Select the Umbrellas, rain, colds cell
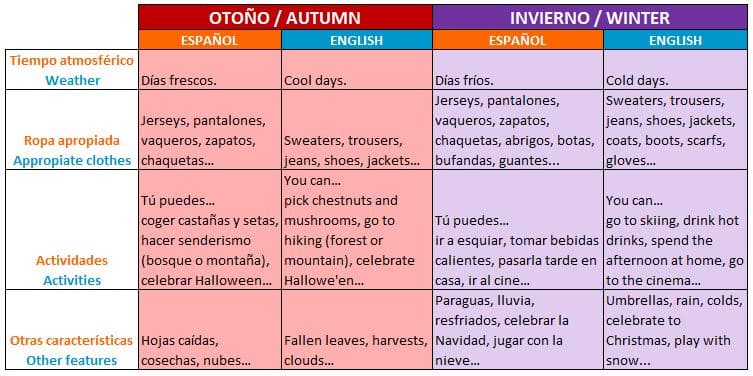 (x=676, y=329)
